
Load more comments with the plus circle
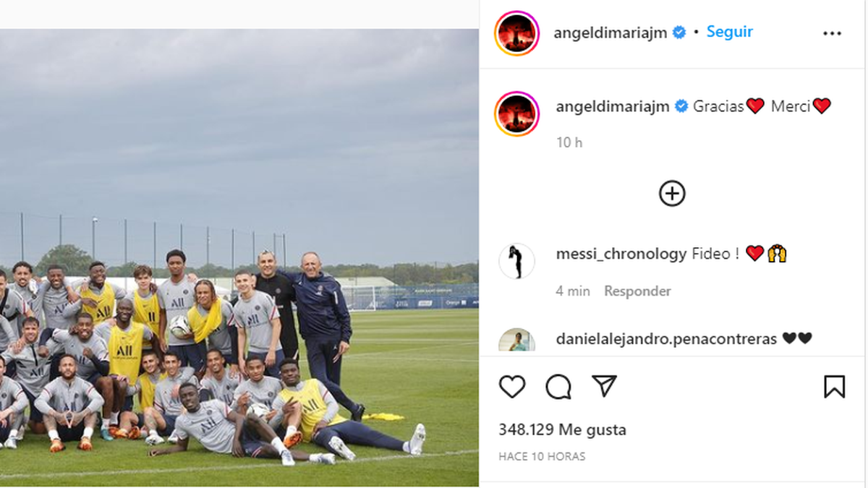pos(672,194)
